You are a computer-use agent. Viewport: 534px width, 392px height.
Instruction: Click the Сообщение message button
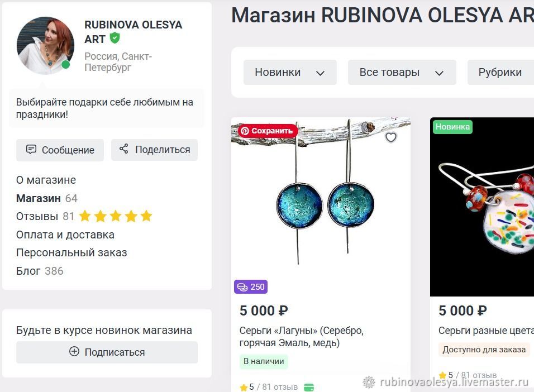(60, 150)
